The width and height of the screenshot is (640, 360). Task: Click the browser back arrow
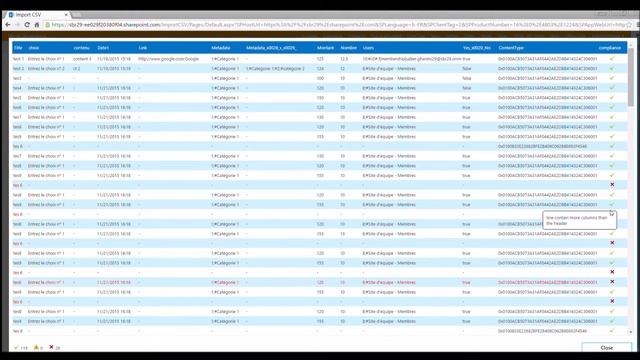click(7, 25)
